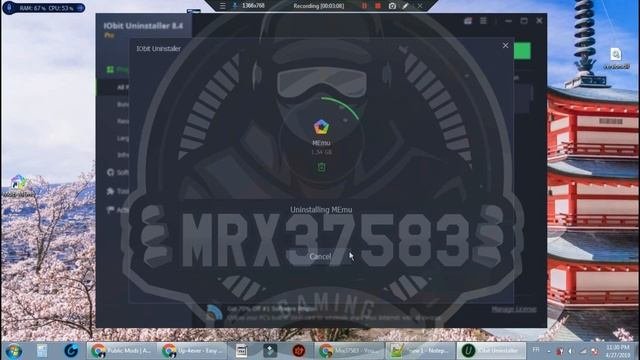
Task: Switch to Chrome 'Mrx37583' taskbar window
Action: [349, 351]
